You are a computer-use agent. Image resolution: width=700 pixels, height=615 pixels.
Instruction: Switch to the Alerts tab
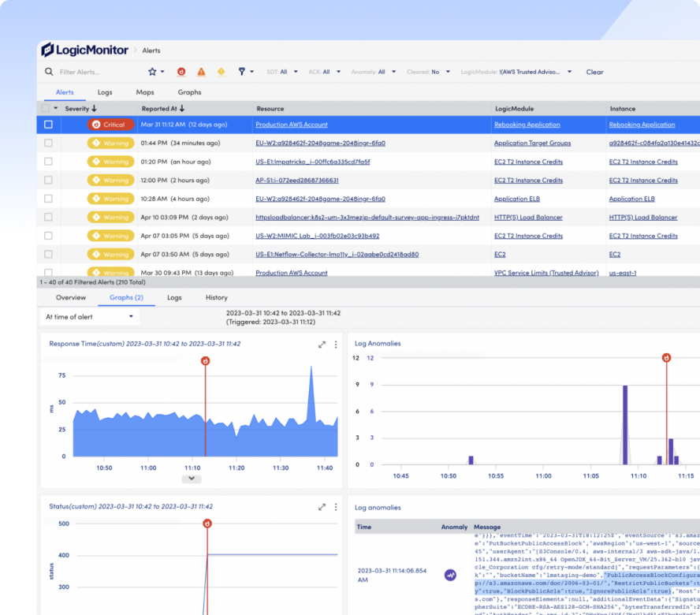click(65, 92)
